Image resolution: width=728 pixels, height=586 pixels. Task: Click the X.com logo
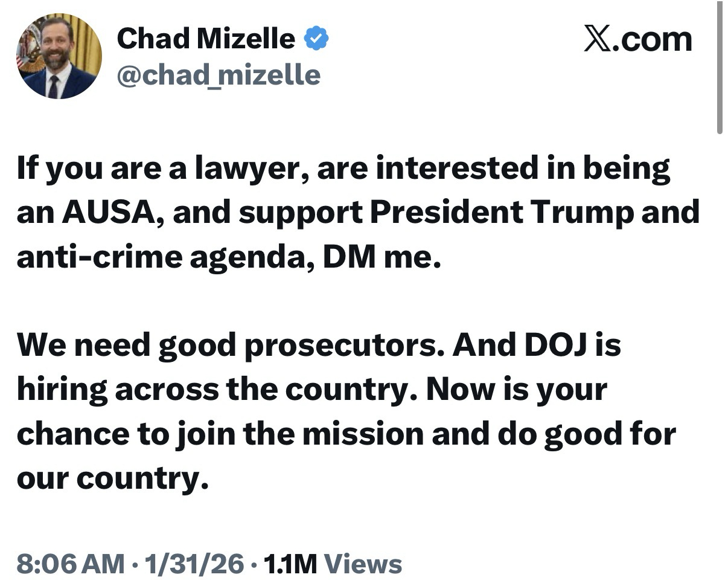click(637, 39)
